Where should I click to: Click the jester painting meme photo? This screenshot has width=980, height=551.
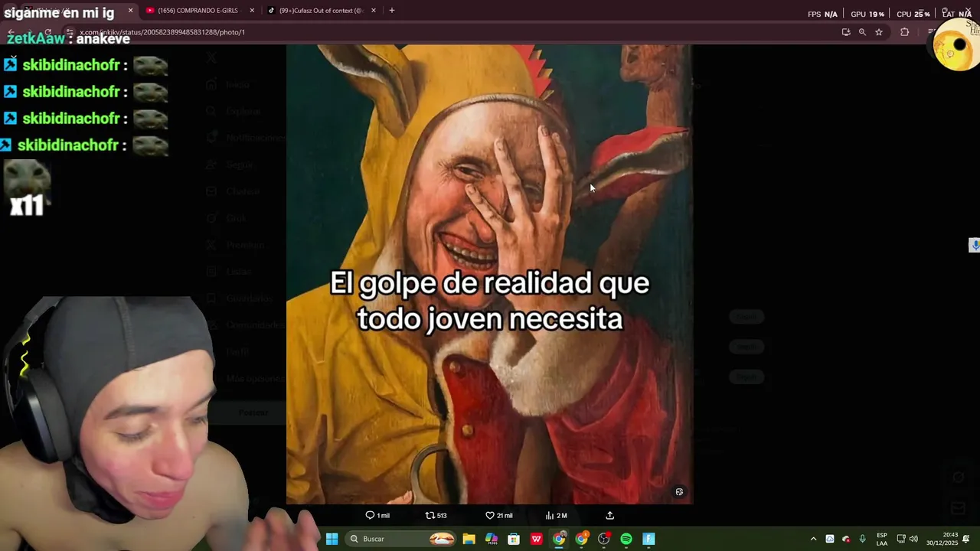[x=489, y=274]
